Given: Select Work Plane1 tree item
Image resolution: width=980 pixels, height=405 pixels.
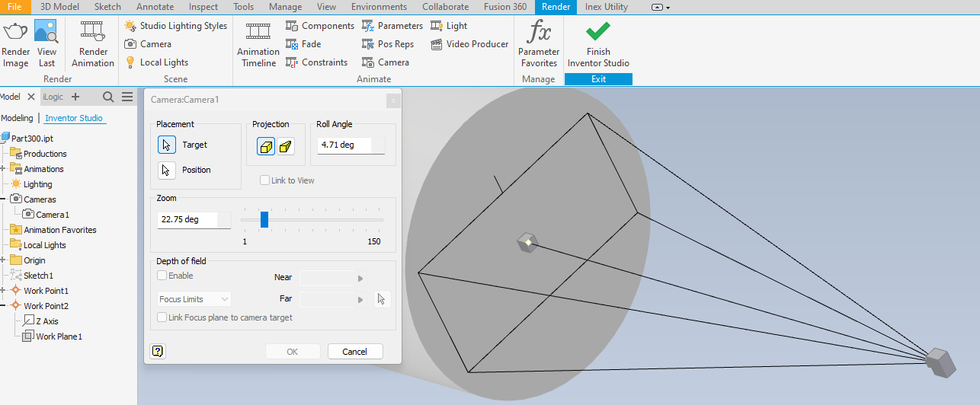Looking at the screenshot, I should pyautogui.click(x=52, y=336).
